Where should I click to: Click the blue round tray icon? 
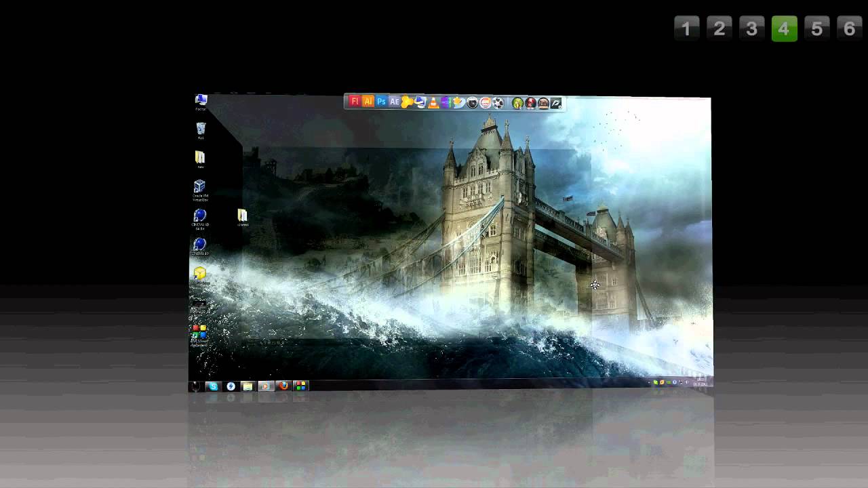(x=675, y=382)
